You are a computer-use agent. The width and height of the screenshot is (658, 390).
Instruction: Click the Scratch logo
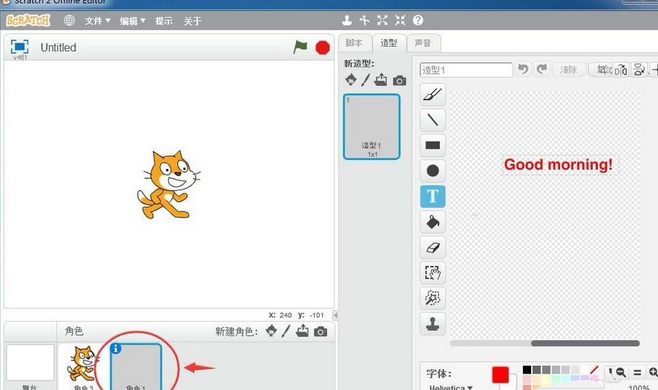click(28, 20)
